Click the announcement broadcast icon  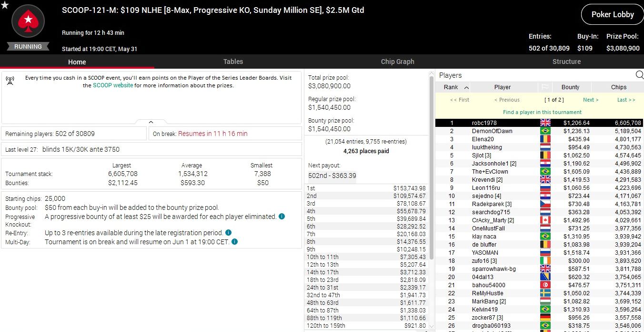pos(10,80)
